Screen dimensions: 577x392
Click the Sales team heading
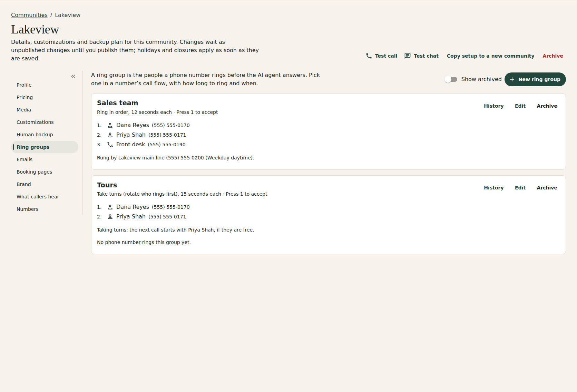point(117,103)
